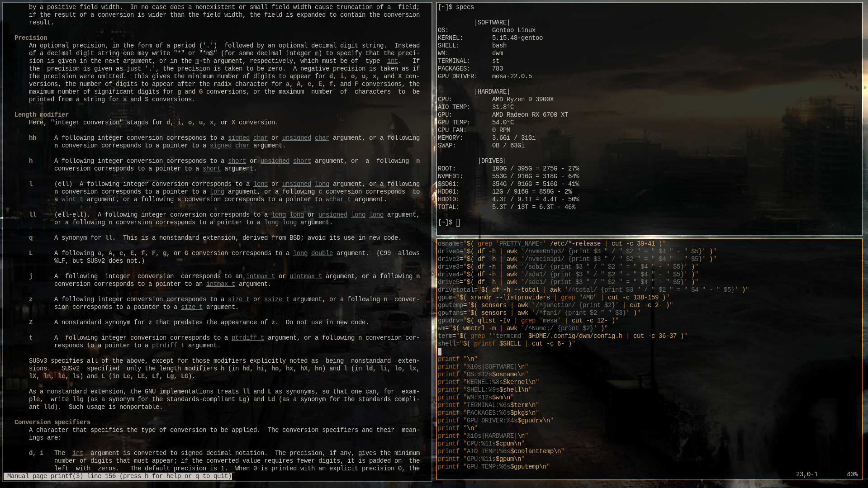
Task: Click the 'drive1=' line in the vim editor
Action: click(577, 251)
